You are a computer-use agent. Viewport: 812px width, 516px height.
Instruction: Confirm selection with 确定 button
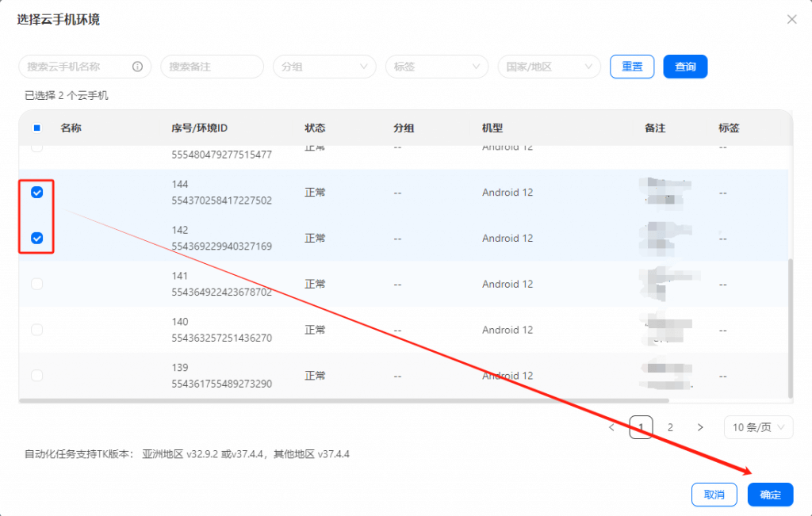point(770,495)
